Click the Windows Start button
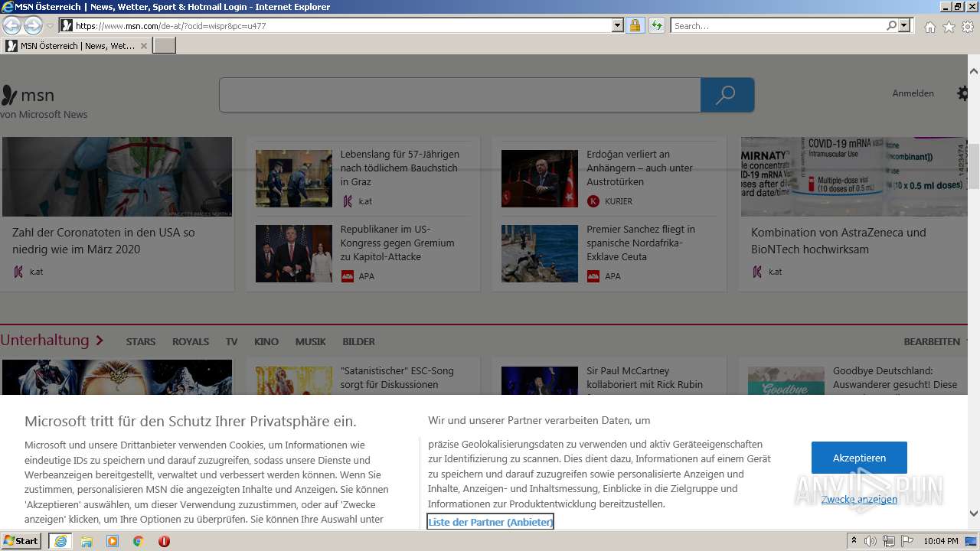 (x=21, y=540)
